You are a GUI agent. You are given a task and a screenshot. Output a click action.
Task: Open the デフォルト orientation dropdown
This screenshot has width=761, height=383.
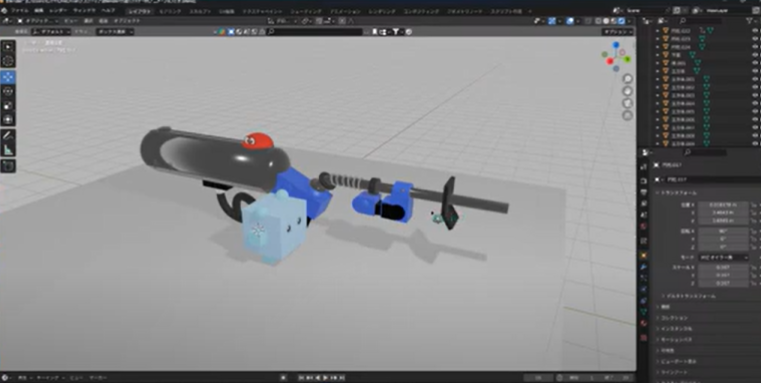tap(51, 32)
